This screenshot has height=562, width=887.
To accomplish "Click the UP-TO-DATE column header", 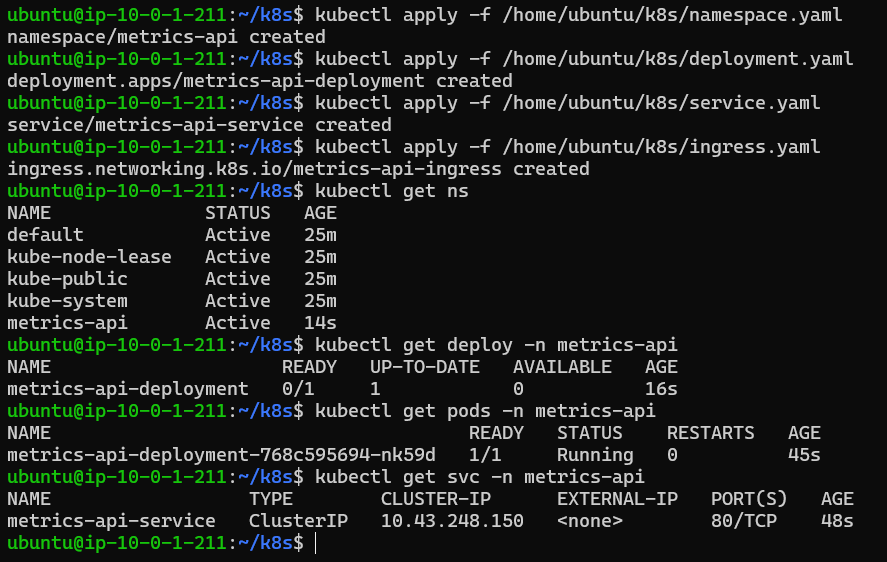I will tap(425, 367).
